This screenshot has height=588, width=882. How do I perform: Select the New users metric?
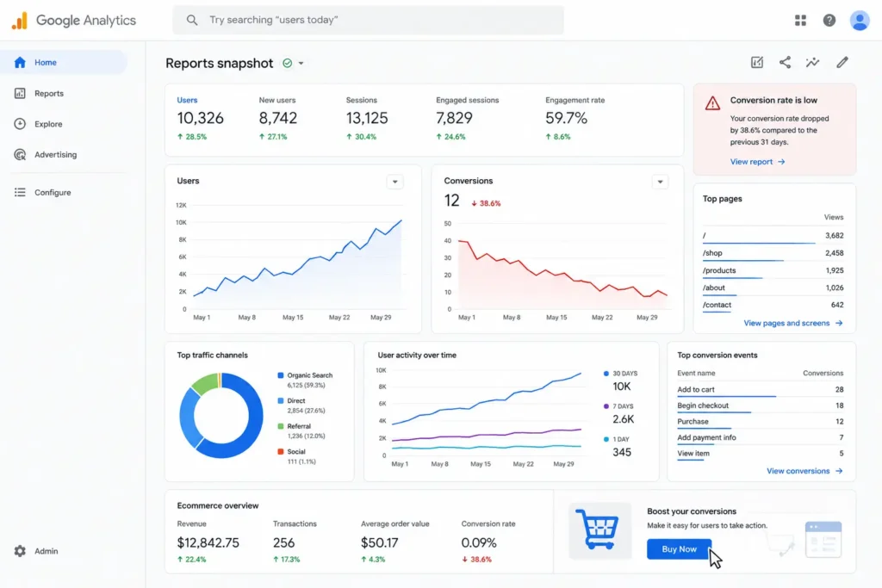(x=278, y=118)
